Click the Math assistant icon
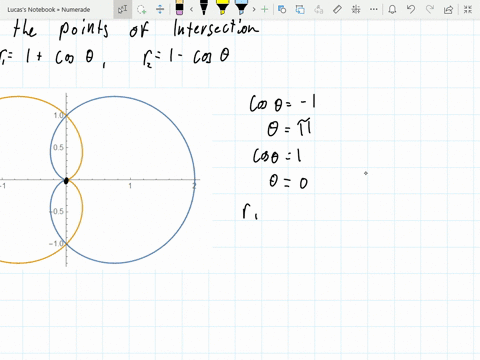The height and width of the screenshot is (360, 480). click(x=356, y=9)
